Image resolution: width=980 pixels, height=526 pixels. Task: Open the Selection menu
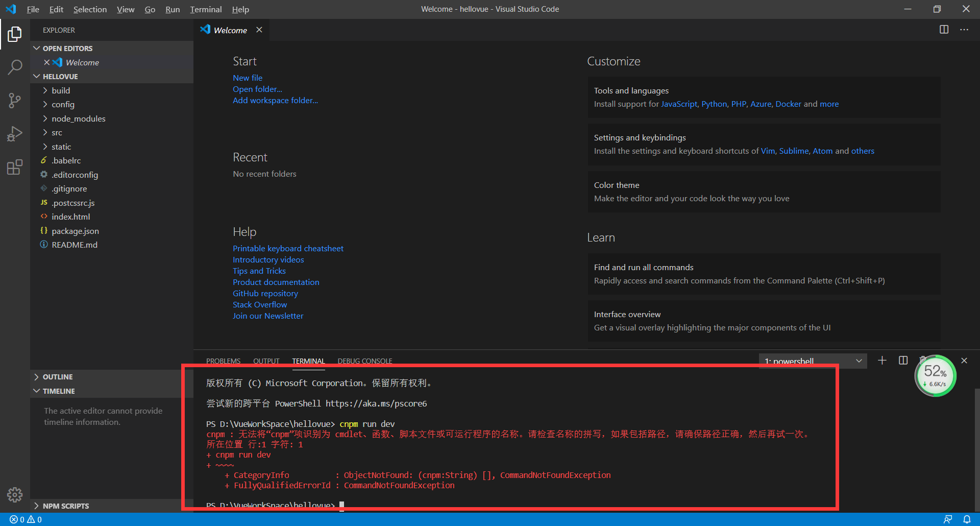[90, 9]
